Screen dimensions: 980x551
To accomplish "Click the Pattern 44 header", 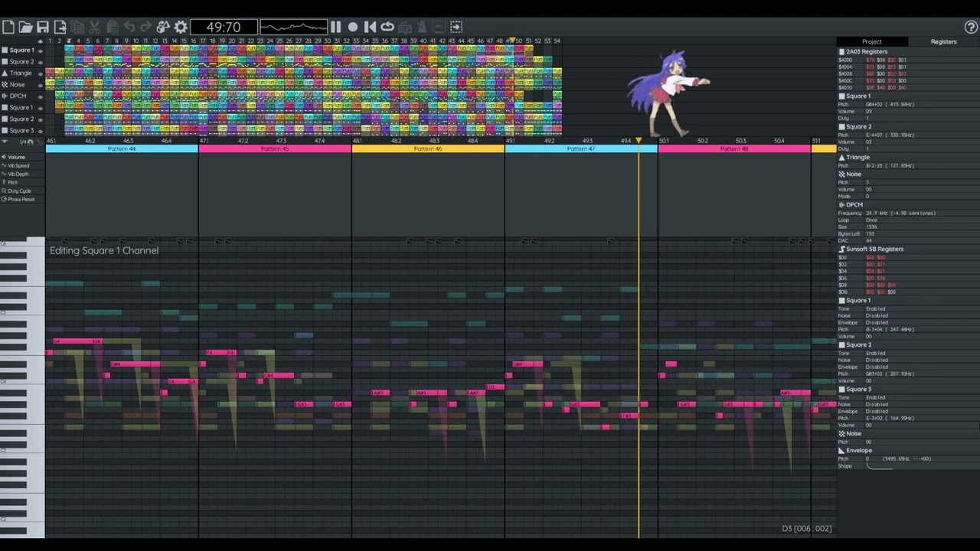I will (122, 149).
